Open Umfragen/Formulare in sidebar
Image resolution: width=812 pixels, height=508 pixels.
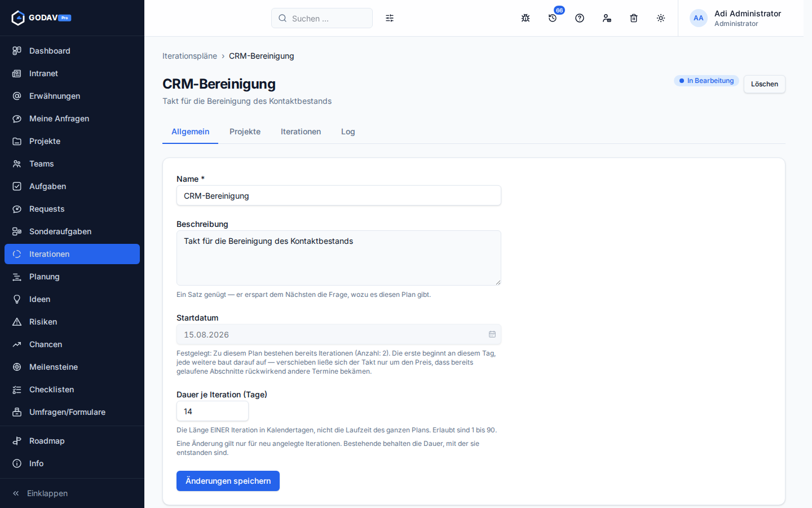(72, 412)
